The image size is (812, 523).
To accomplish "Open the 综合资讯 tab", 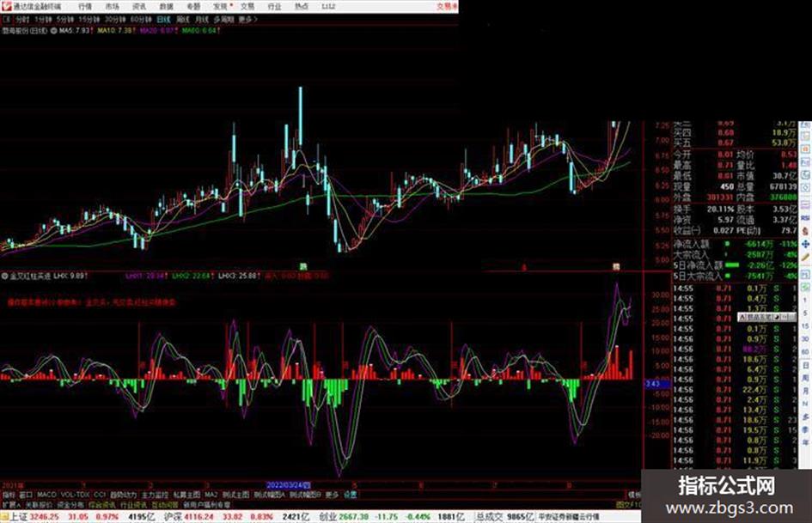I will pos(102,505).
